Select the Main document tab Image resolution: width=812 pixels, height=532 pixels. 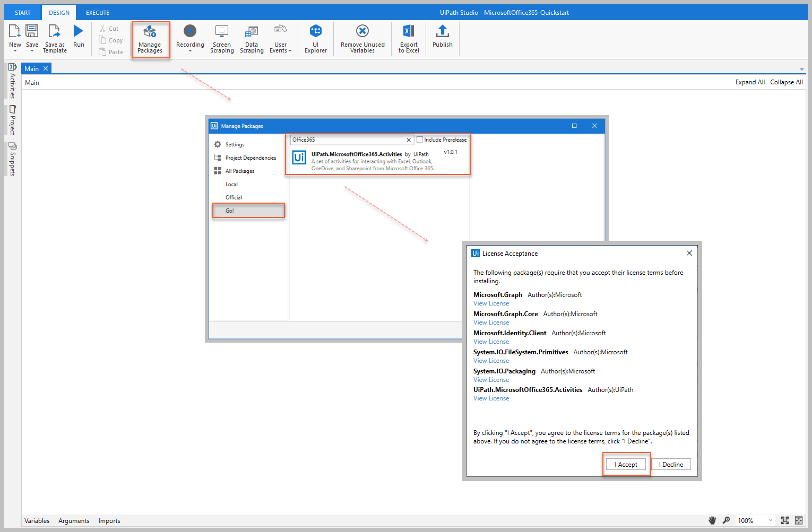(x=31, y=68)
